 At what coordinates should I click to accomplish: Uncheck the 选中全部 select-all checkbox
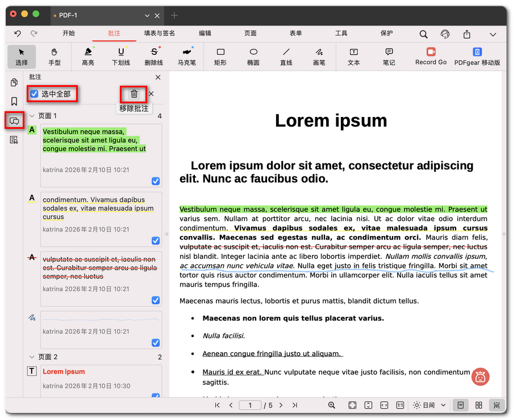(x=34, y=94)
